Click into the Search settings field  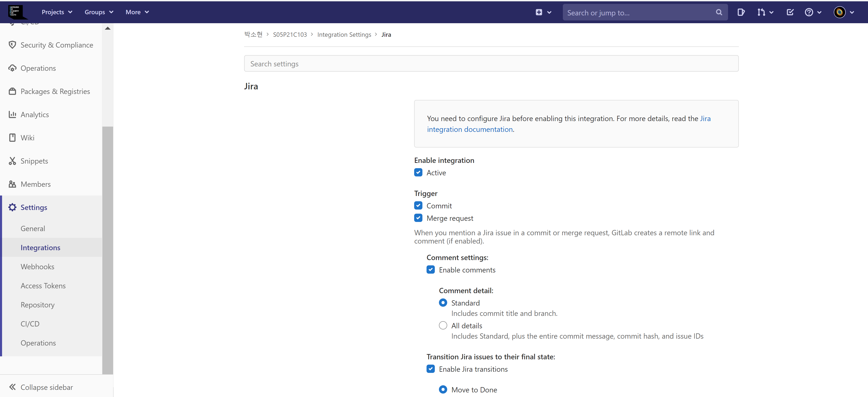coord(491,64)
